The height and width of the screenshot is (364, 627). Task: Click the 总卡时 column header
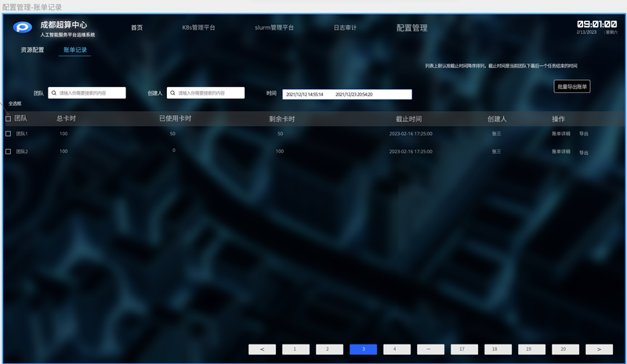(x=66, y=119)
